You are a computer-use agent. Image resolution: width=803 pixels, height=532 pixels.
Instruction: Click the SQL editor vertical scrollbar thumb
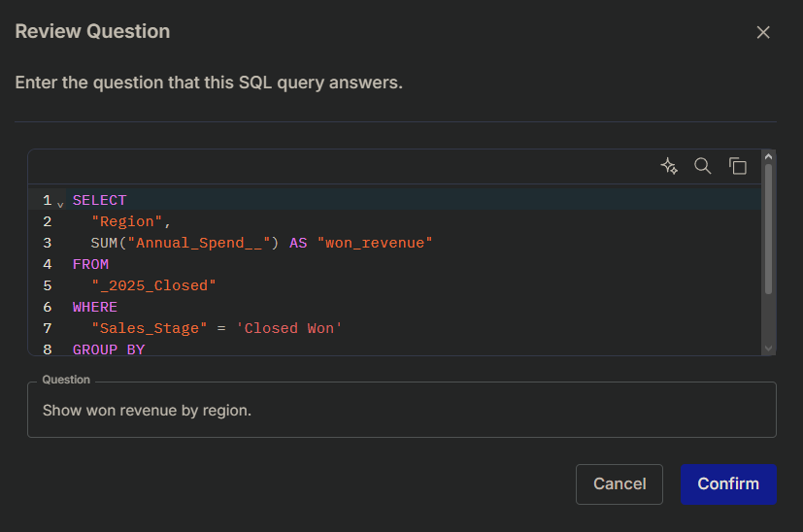[x=768, y=228]
